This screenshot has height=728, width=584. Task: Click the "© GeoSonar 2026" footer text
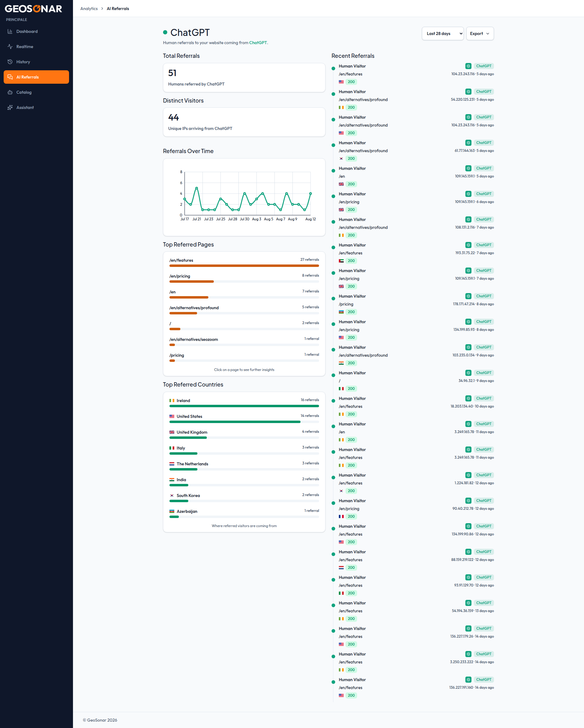click(x=100, y=720)
